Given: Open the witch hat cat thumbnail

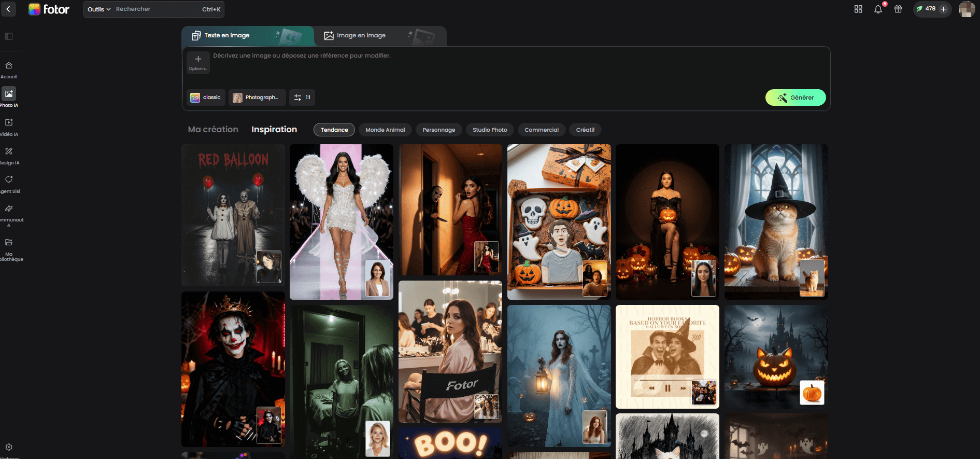Looking at the screenshot, I should click(776, 221).
